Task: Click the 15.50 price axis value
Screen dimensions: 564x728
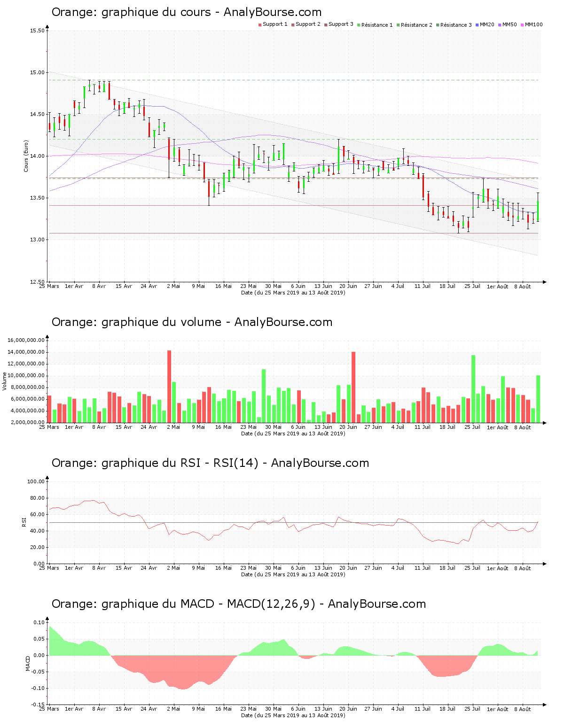Action: tap(37, 31)
